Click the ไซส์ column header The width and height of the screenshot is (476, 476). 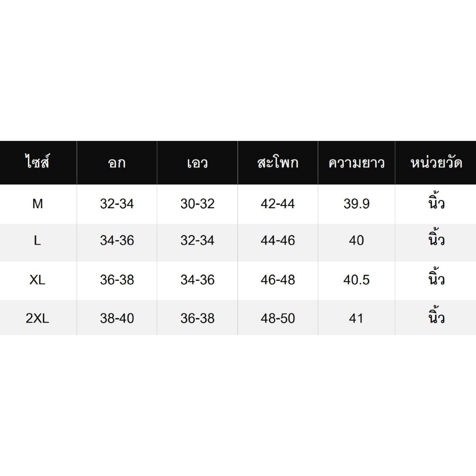pyautogui.click(x=38, y=163)
